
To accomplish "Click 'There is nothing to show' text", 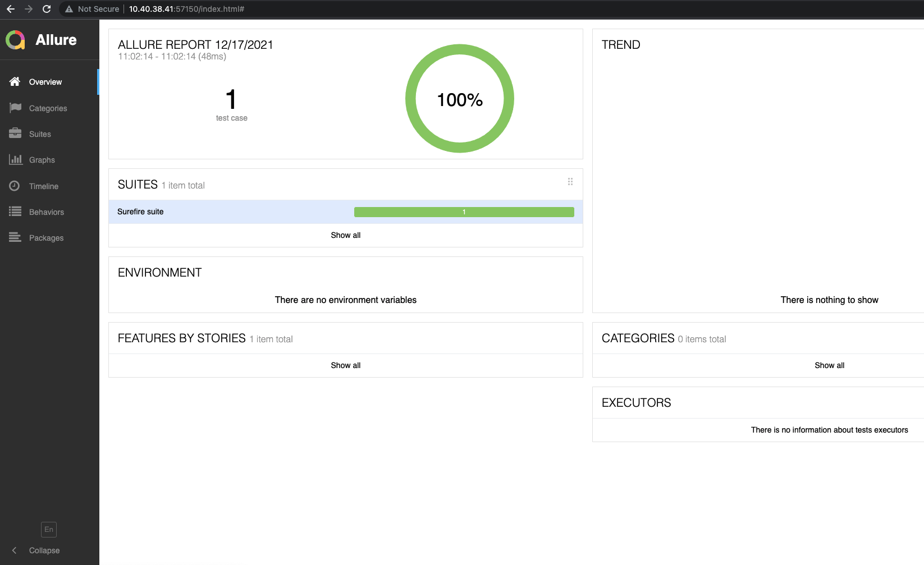I will (830, 300).
